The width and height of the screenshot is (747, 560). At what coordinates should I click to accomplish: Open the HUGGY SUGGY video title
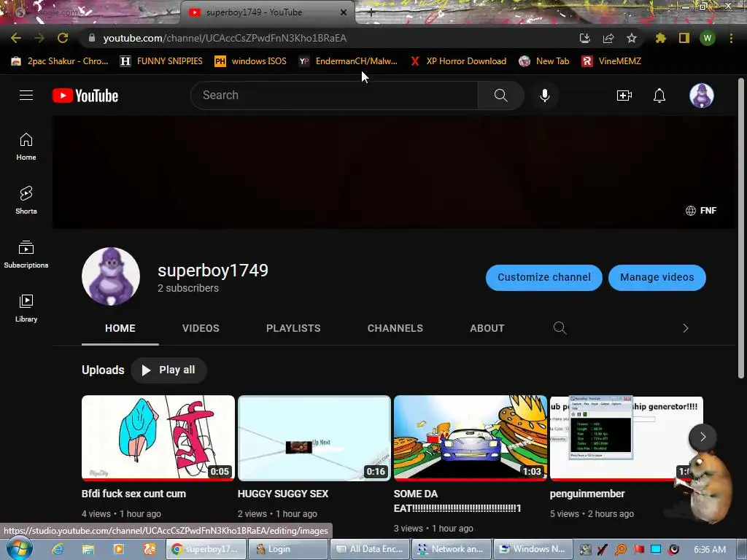[x=283, y=494]
